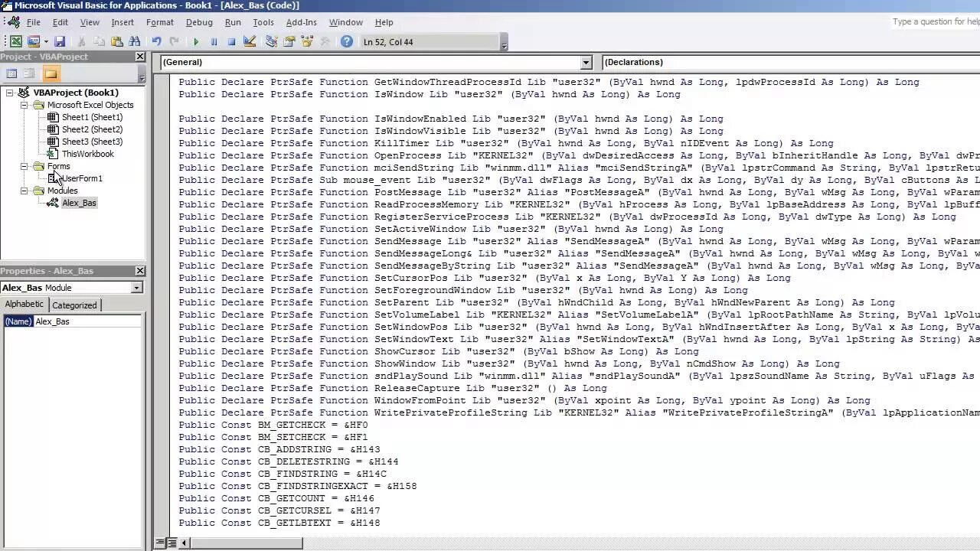980x551 pixels.
Task: Open Find with the binoculars icon
Action: 135,41
